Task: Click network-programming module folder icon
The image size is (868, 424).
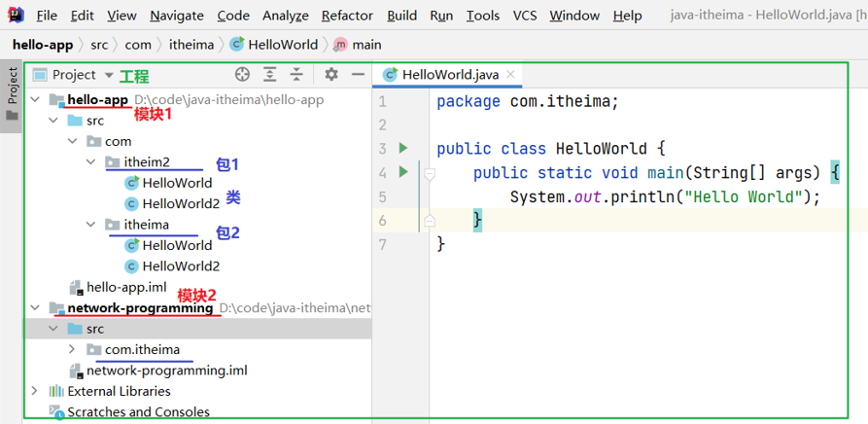Action: [56, 308]
